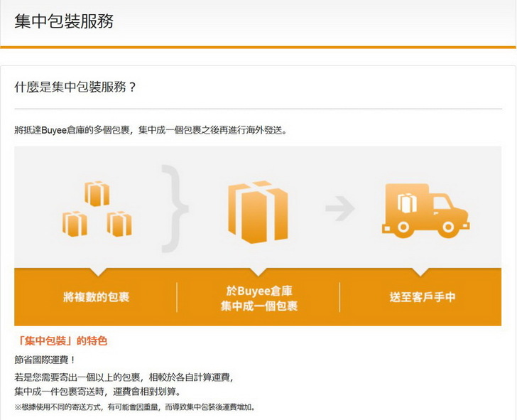Click the heading 什麼是集中包裝服務？

pos(75,87)
